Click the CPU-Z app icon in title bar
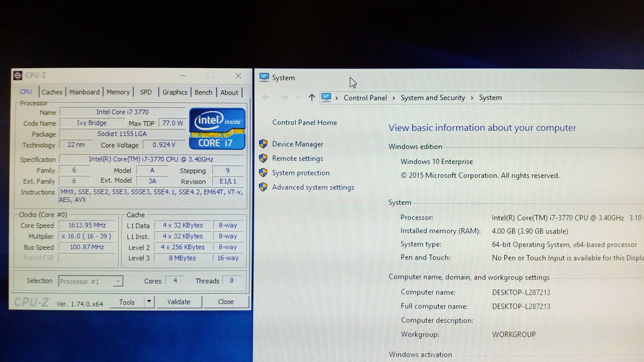Image resolution: width=644 pixels, height=362 pixels. (x=18, y=76)
